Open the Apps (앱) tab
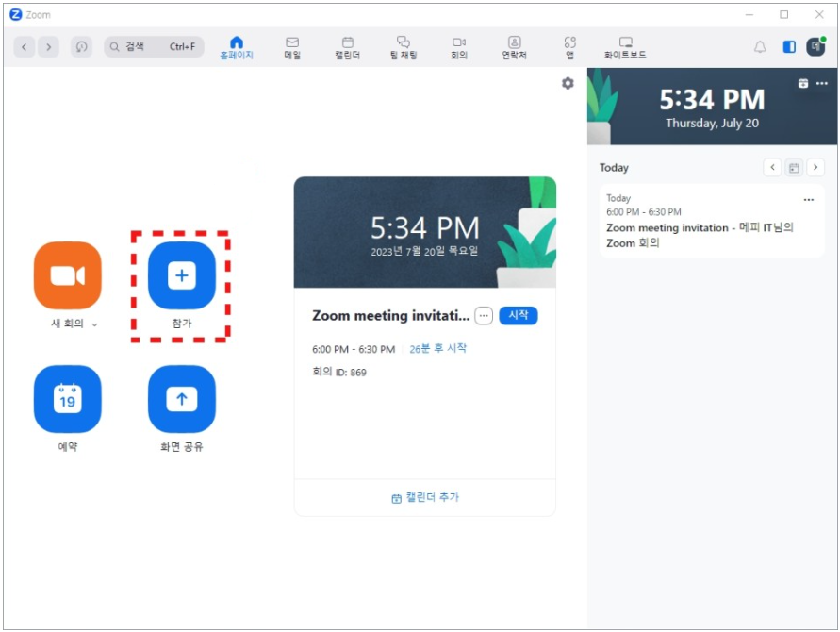840x632 pixels. (570, 48)
